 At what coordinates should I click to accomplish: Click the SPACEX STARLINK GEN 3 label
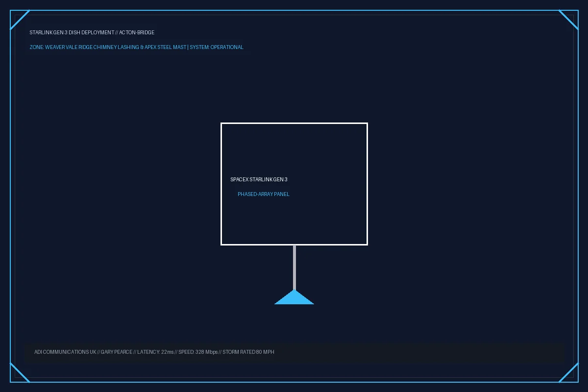[259, 180]
